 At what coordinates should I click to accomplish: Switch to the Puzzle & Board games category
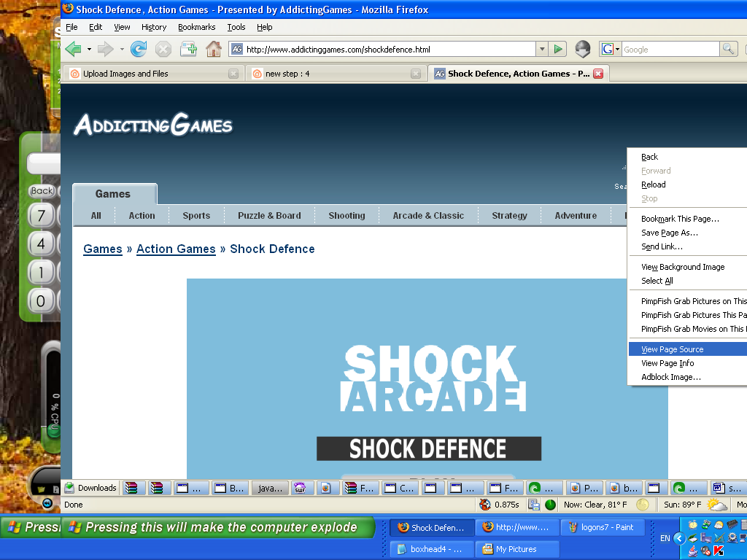269,215
